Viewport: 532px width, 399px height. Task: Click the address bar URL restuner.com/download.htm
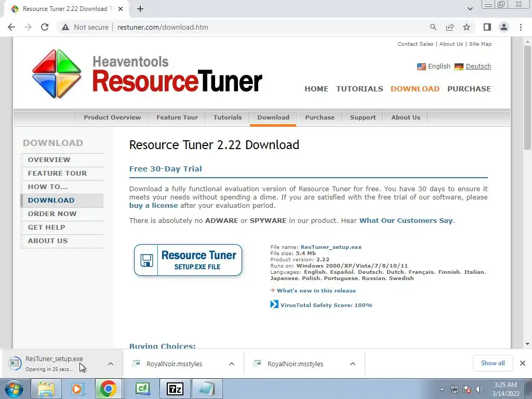(x=163, y=27)
